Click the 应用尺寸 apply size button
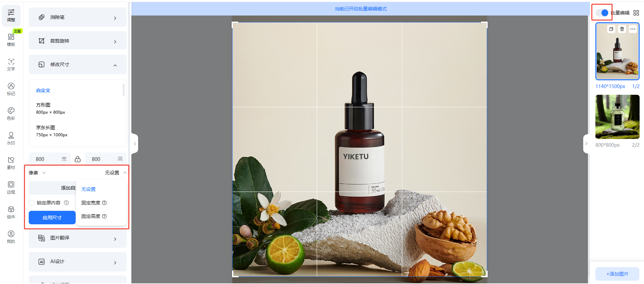This screenshot has width=644, height=284. click(x=52, y=218)
